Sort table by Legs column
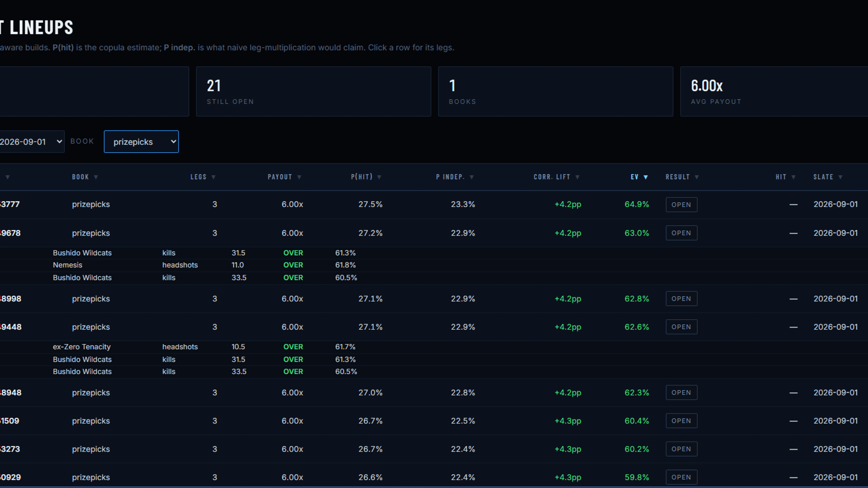Viewport: 868px width, 488px height. (x=203, y=177)
